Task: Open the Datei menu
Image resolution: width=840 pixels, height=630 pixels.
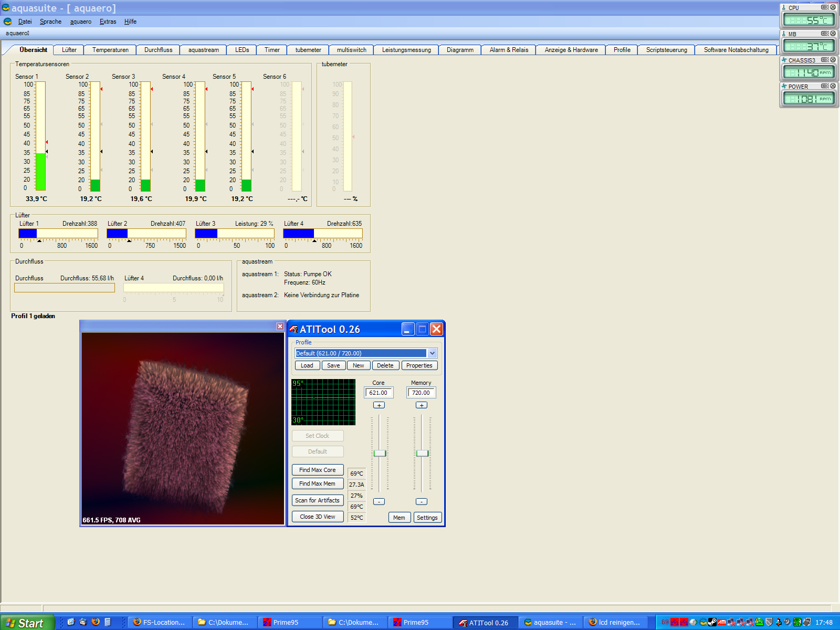Action: pos(25,22)
